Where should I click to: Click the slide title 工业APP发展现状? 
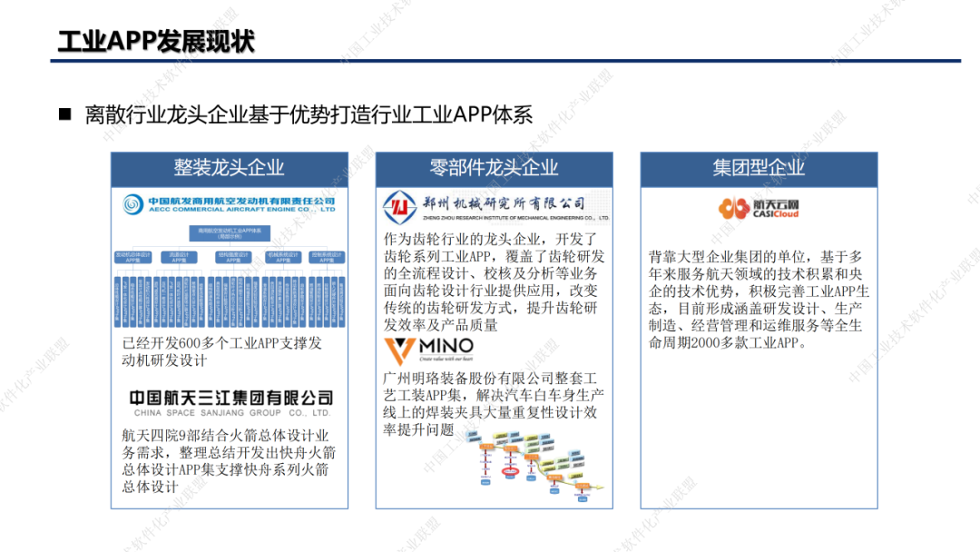(156, 41)
